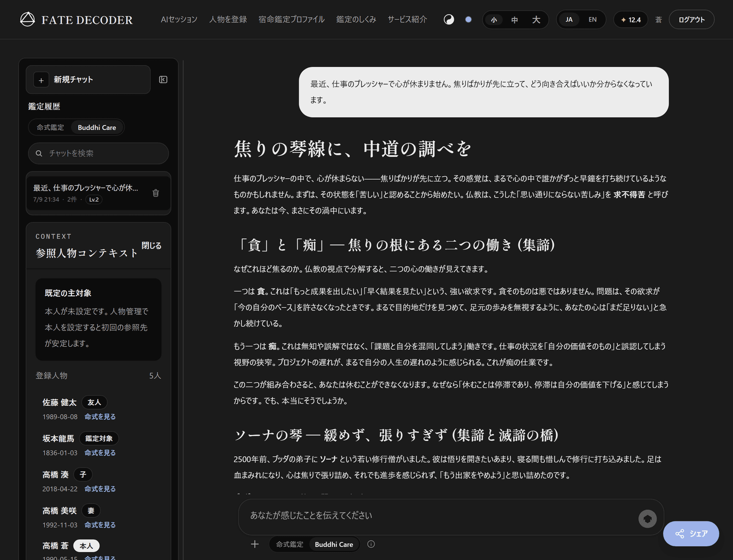Screen dimensions: 733x560
Task: View 命式を見る for 坂本龍馬
Action: pos(100,453)
